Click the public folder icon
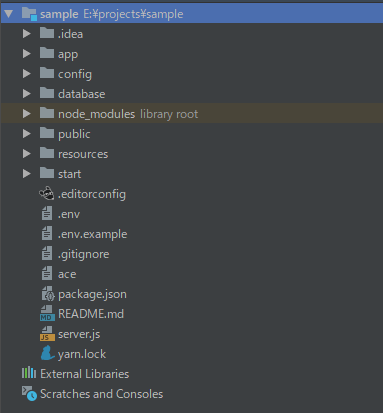Viewport: 383px width, 413px height. tap(47, 133)
